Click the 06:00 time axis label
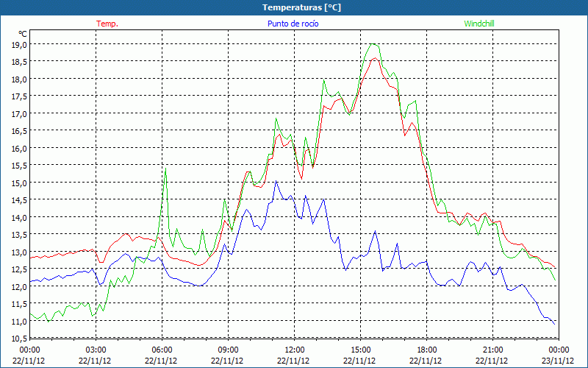Viewport: 588px width, 368px height. (x=162, y=350)
